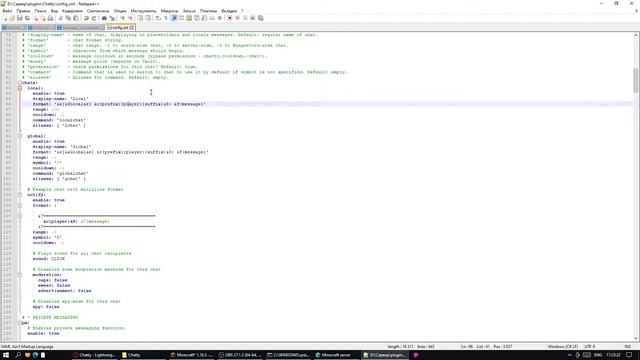Toggle synchronized horizontal scrolling icon
The height and width of the screenshot is (360, 640).
point(148,18)
